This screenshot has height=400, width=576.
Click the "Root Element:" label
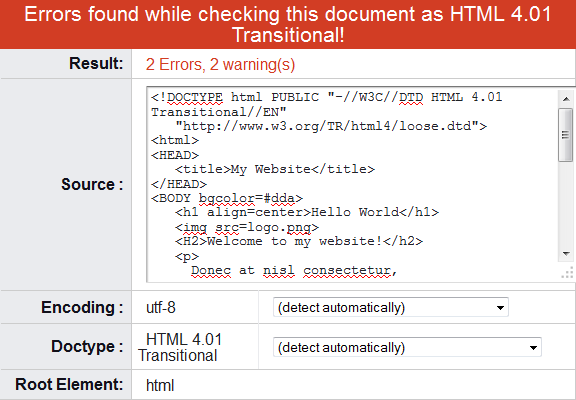point(69,384)
